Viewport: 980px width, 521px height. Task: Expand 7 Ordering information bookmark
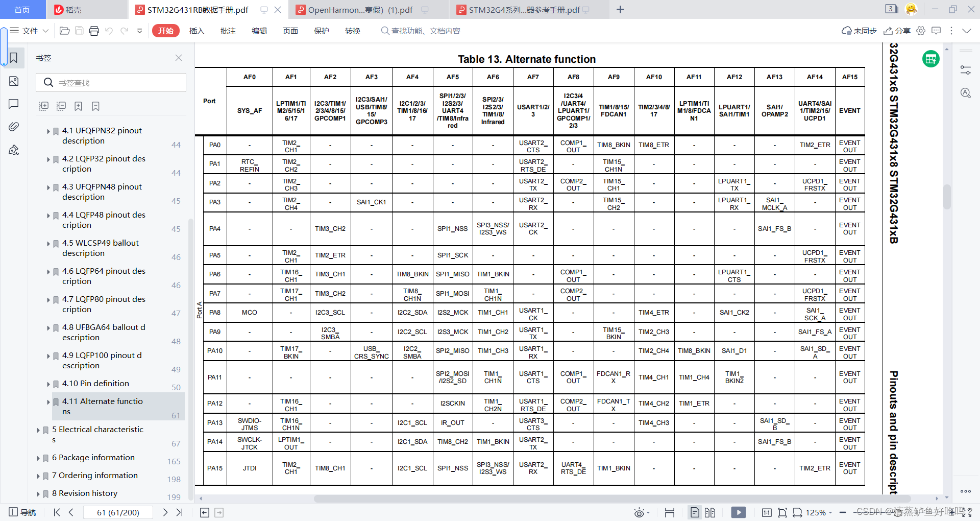click(38, 476)
